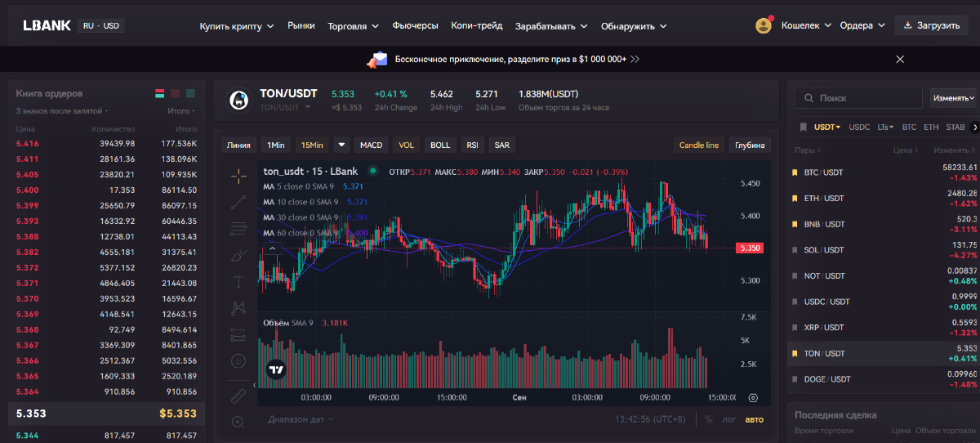Open the Fibonacci and horizontal lines tool

coord(238,228)
